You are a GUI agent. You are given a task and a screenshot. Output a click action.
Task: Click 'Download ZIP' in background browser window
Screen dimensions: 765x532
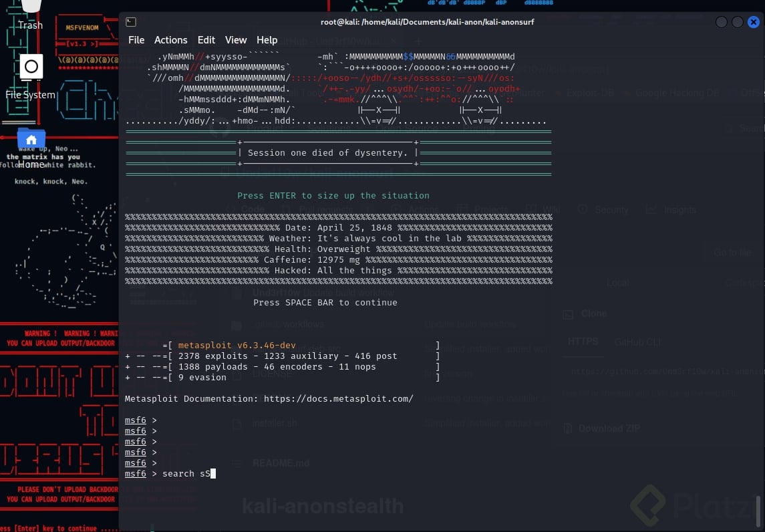click(609, 428)
